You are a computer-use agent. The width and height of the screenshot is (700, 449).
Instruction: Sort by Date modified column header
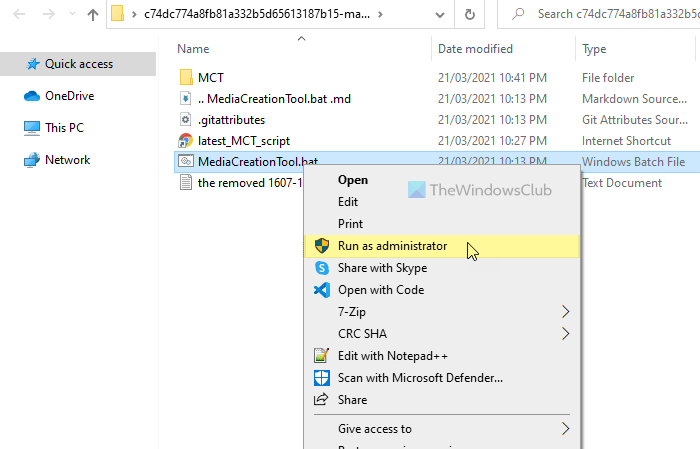coord(474,49)
